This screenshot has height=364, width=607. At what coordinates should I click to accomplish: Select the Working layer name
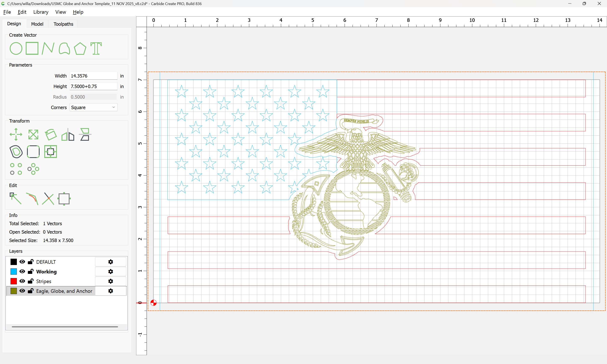click(x=46, y=272)
